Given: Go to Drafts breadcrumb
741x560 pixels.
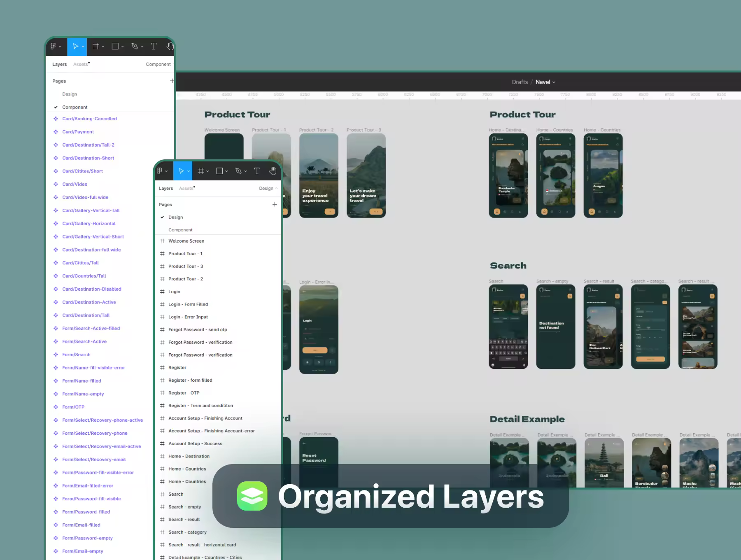Looking at the screenshot, I should pyautogui.click(x=520, y=82).
